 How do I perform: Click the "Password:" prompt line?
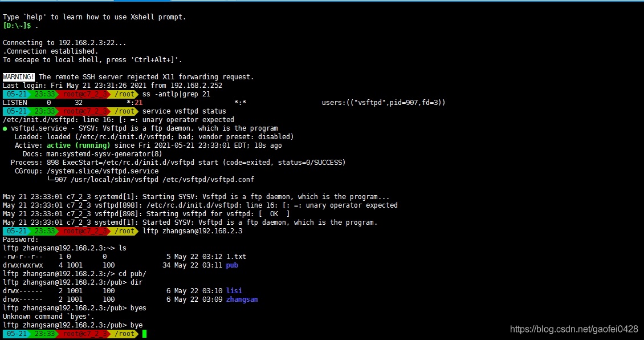(x=19, y=240)
